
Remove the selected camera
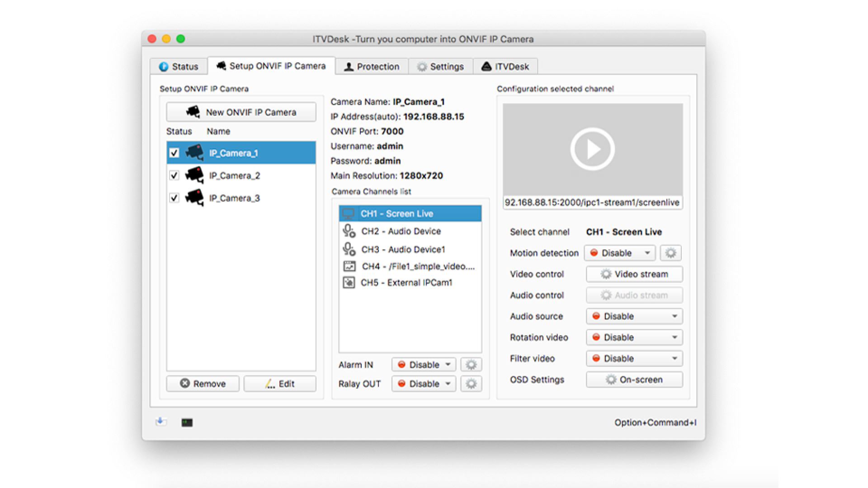click(203, 384)
